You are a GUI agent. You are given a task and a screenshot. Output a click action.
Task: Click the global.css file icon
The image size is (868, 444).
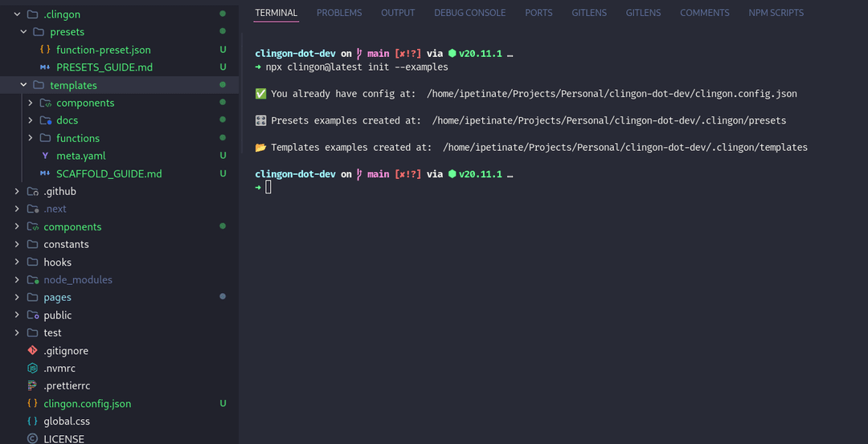click(32, 422)
